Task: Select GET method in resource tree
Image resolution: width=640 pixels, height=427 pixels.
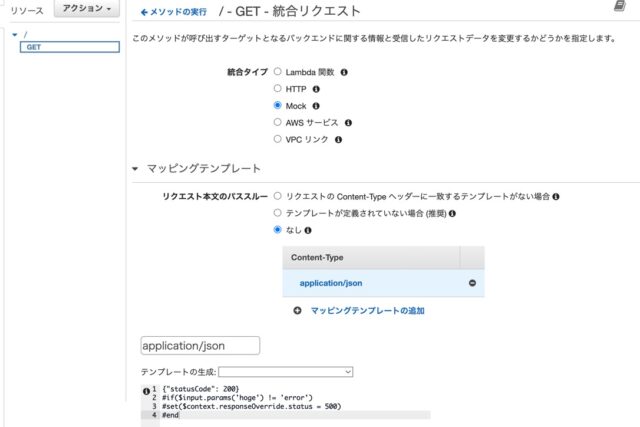Action: (70, 47)
